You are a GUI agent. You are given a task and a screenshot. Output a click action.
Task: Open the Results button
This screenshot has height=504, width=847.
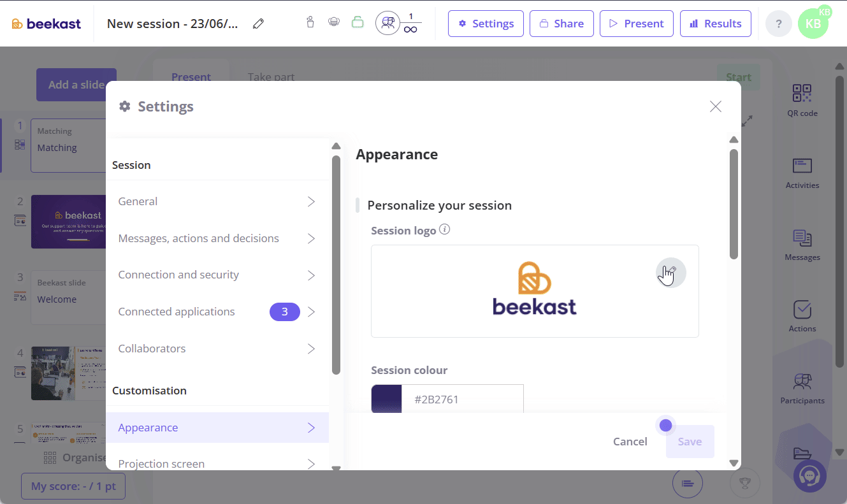[x=716, y=24]
